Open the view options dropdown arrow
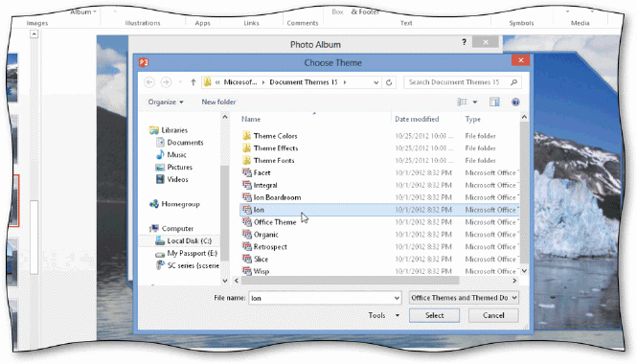 coord(475,102)
